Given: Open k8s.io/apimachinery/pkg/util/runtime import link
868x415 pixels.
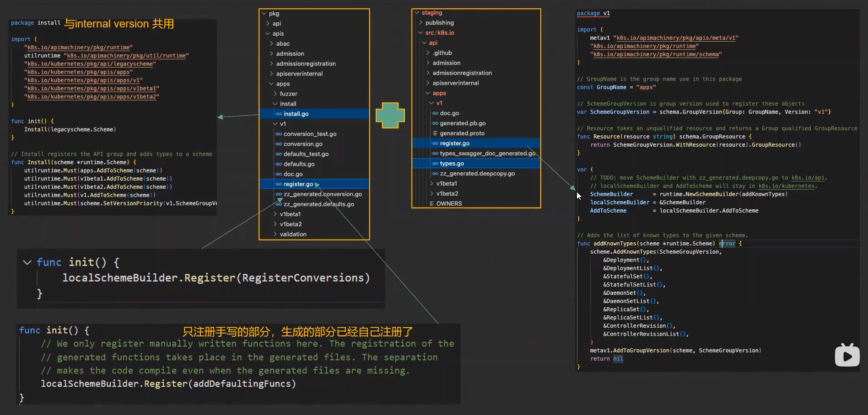Looking at the screenshot, I should [x=126, y=56].
